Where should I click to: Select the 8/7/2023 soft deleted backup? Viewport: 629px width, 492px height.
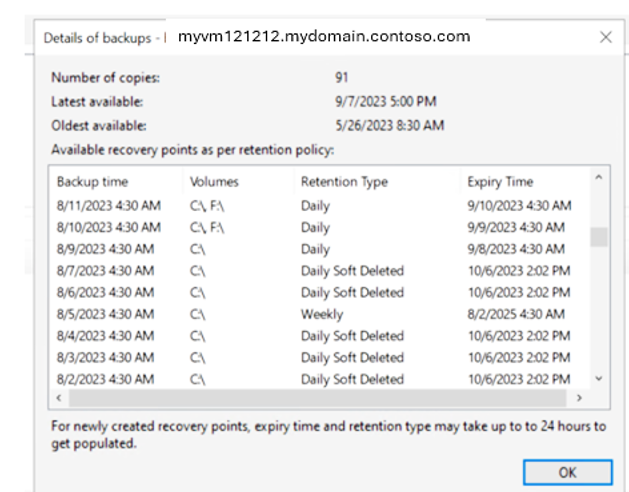[106, 271]
